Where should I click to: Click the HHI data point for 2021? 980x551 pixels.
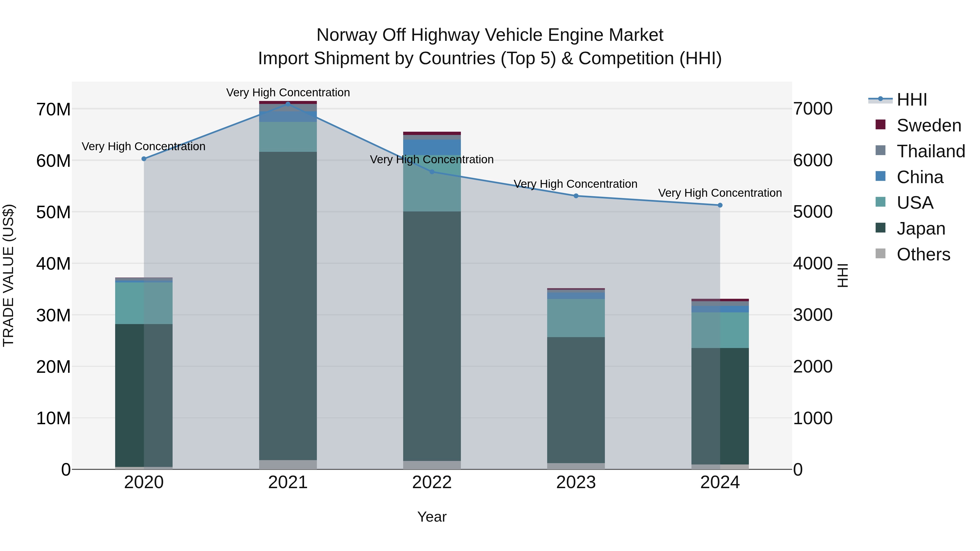[288, 104]
